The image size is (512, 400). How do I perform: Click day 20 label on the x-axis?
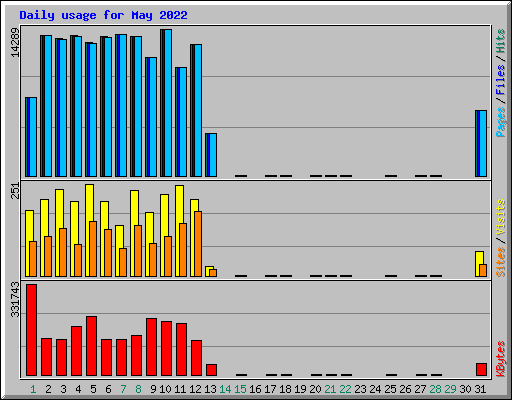click(x=315, y=389)
